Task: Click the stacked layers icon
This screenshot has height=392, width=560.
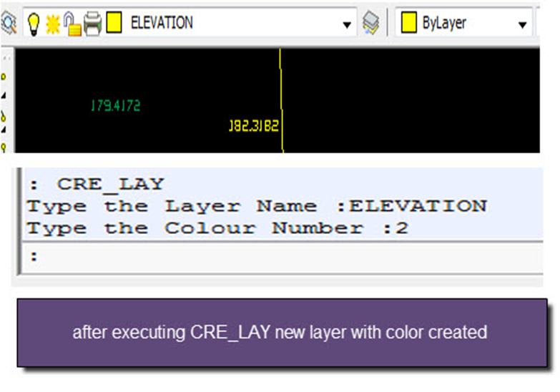Action: pyautogui.click(x=370, y=24)
